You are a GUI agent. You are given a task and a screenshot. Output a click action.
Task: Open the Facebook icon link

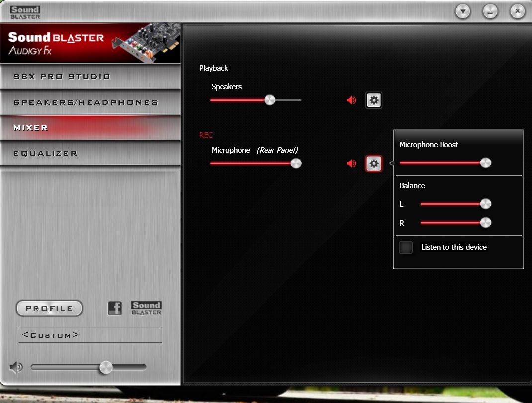click(115, 308)
